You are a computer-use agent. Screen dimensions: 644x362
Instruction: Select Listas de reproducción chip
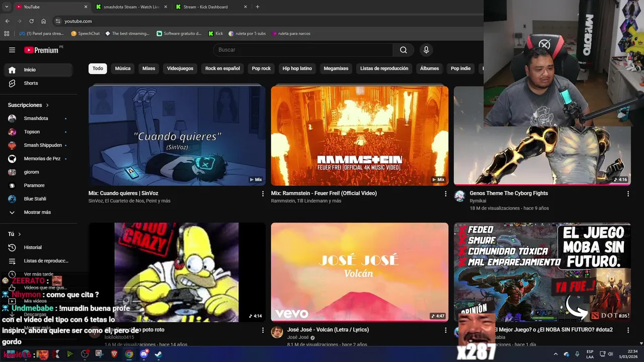384,68
